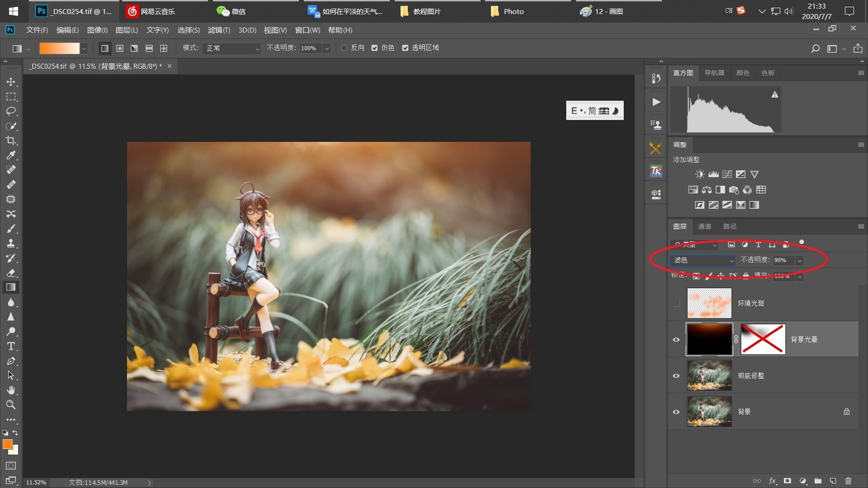
Task: Switch to the 色板 swatches tab
Action: (x=768, y=73)
